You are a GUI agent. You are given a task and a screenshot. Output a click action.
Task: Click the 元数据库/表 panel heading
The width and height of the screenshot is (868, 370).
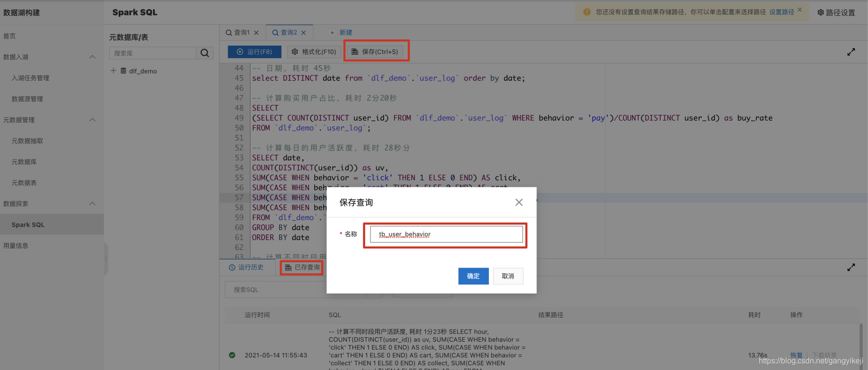[x=128, y=37]
